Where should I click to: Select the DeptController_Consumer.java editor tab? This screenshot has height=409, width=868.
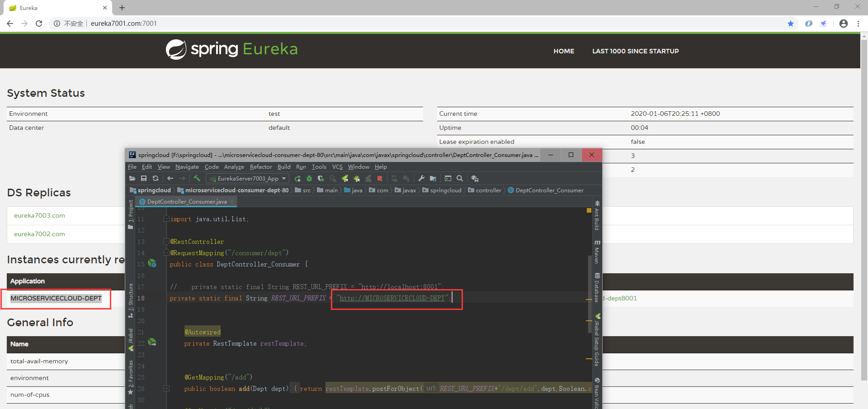pyautogui.click(x=187, y=202)
